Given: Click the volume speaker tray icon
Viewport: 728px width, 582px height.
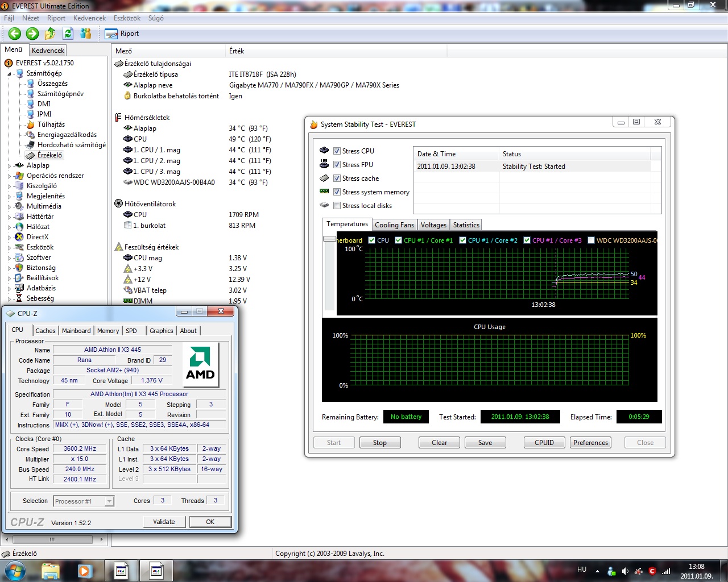Looking at the screenshot, I should tap(625, 571).
